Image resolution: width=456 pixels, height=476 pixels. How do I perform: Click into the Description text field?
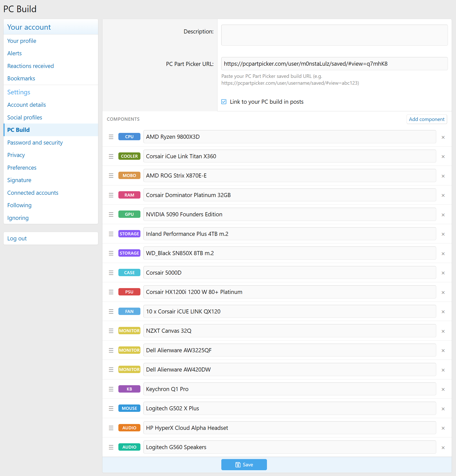[334, 35]
